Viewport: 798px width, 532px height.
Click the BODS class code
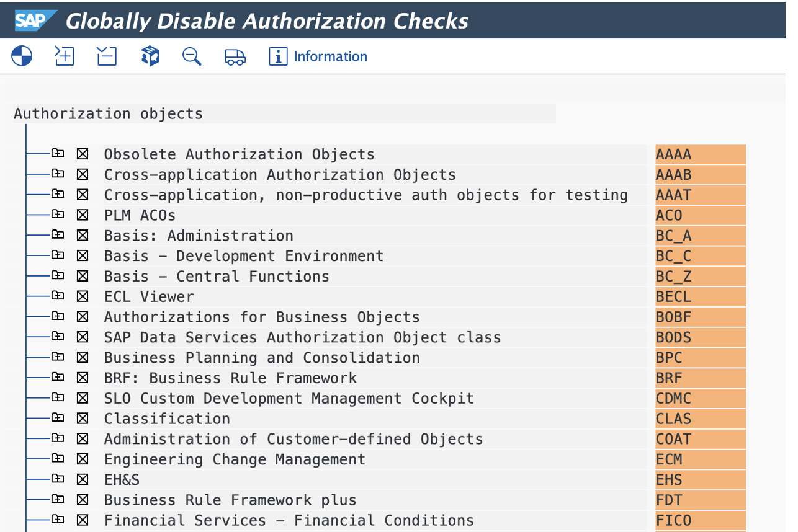[701, 337]
